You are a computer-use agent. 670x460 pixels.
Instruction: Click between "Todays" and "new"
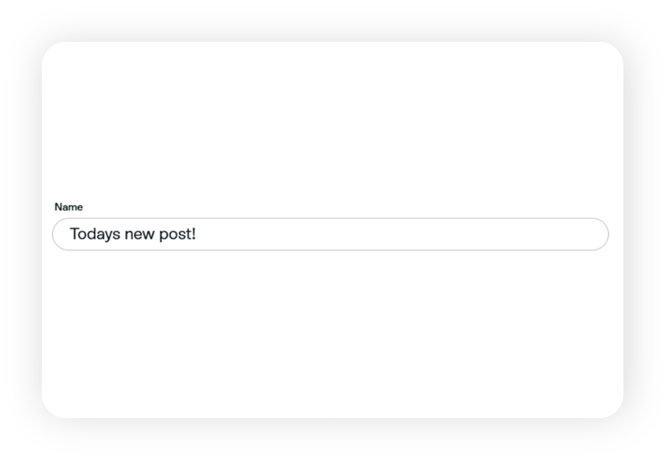[120, 235]
